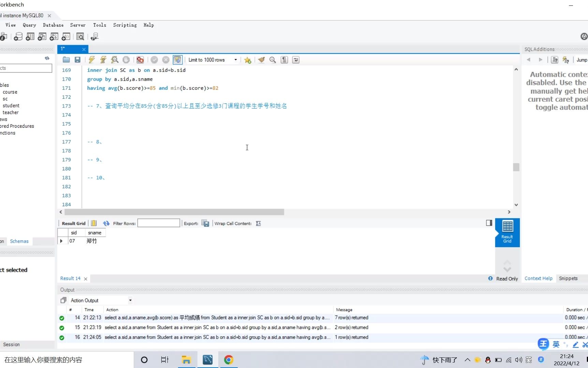Refresh result grid data icon

pos(106,223)
